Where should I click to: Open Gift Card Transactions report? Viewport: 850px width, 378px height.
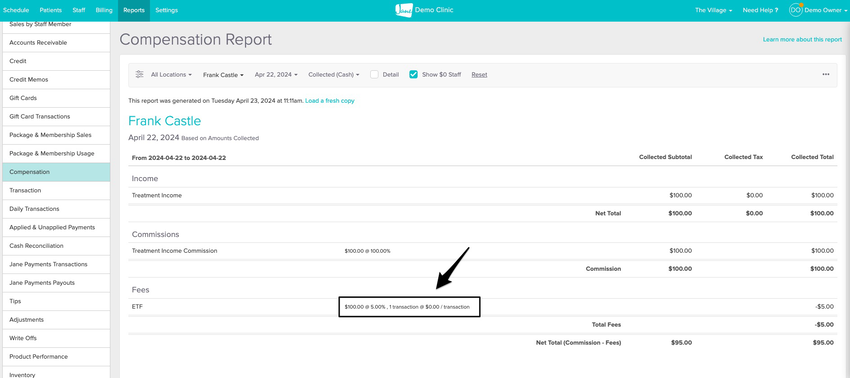tap(55, 116)
